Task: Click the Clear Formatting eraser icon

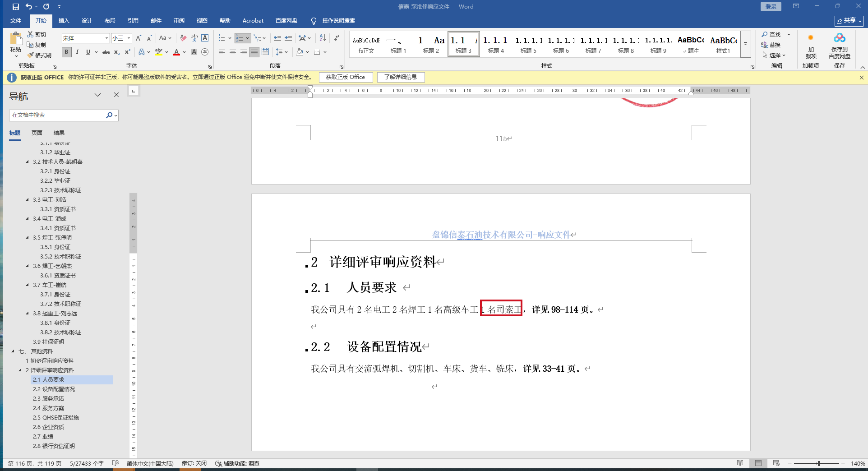Action: click(x=183, y=38)
